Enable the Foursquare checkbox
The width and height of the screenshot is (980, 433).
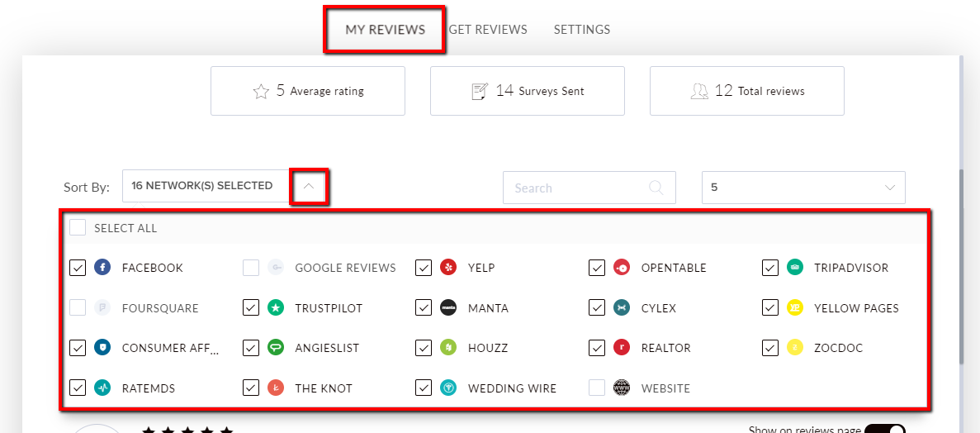click(x=78, y=308)
